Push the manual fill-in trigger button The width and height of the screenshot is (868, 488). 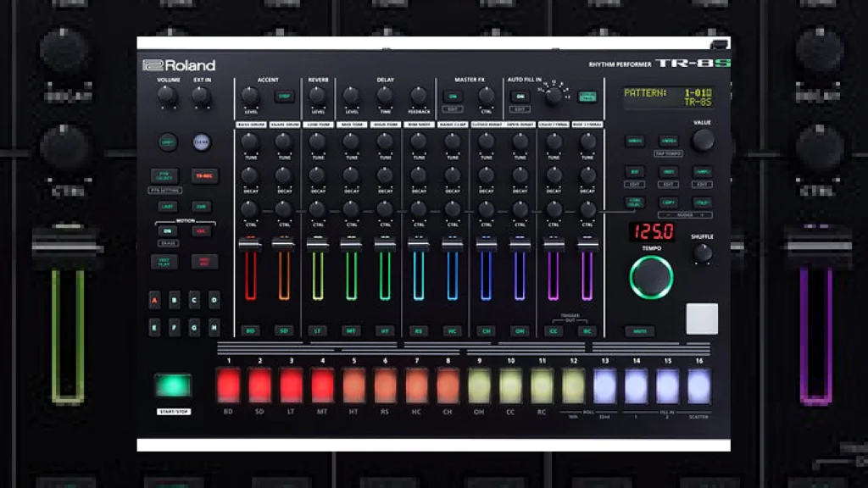pyautogui.click(x=587, y=97)
